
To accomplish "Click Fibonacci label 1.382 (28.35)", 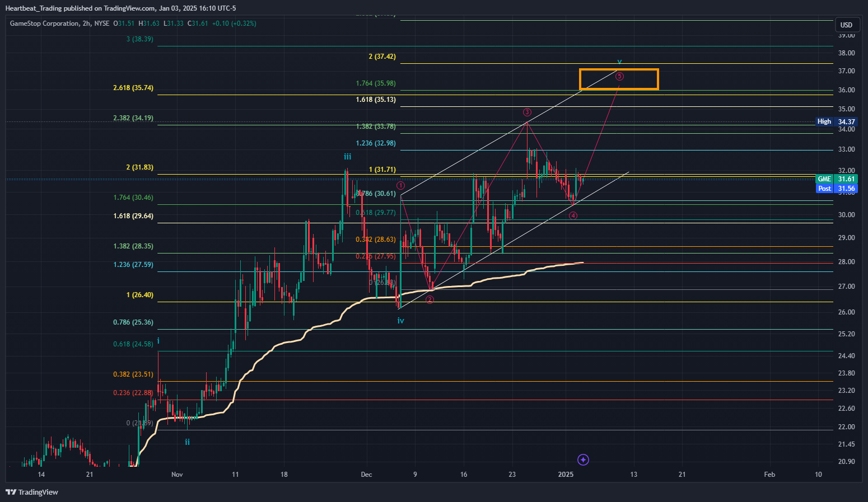I will point(133,246).
